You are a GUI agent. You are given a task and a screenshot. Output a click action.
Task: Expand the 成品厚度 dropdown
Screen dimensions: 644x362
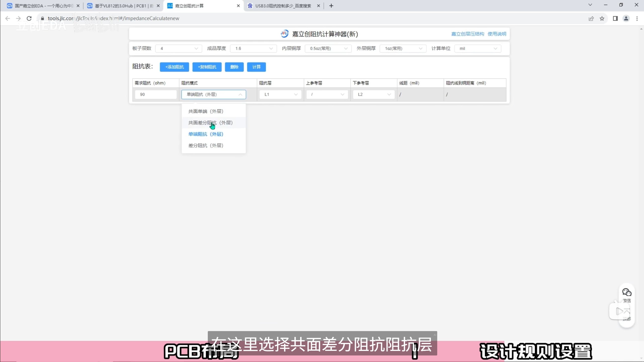(x=253, y=49)
